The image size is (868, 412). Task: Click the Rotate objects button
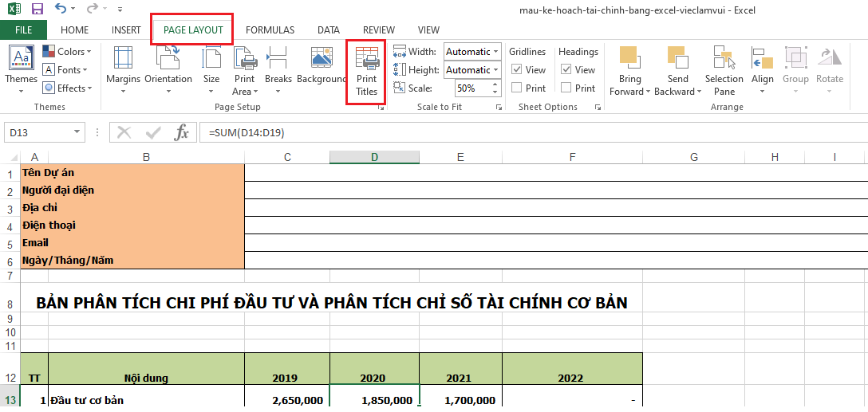click(830, 69)
